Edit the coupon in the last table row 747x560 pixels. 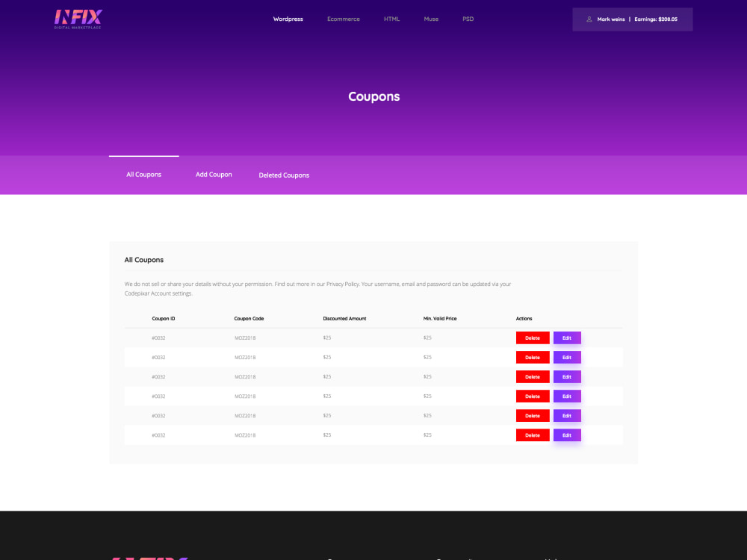pos(566,435)
